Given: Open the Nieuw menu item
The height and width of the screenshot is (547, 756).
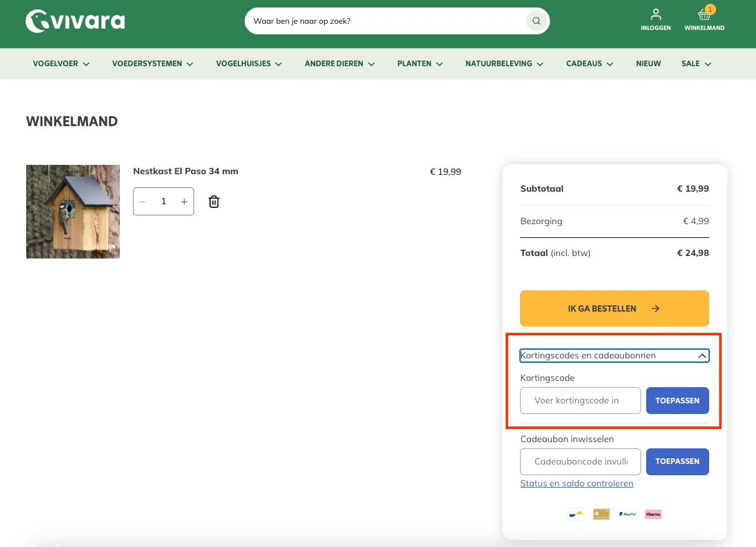Looking at the screenshot, I should pyautogui.click(x=649, y=63).
